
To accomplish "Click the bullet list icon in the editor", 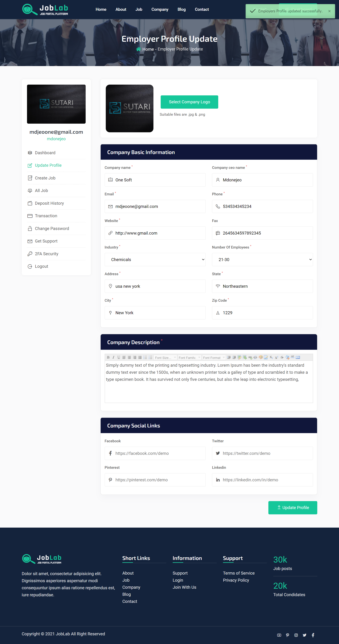I will (150, 357).
